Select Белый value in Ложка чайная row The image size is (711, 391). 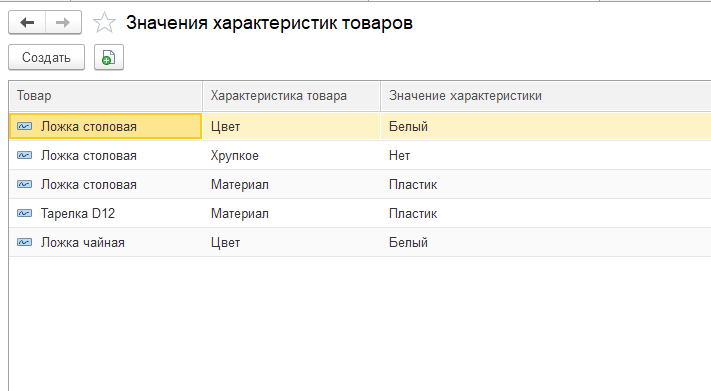[x=546, y=242]
